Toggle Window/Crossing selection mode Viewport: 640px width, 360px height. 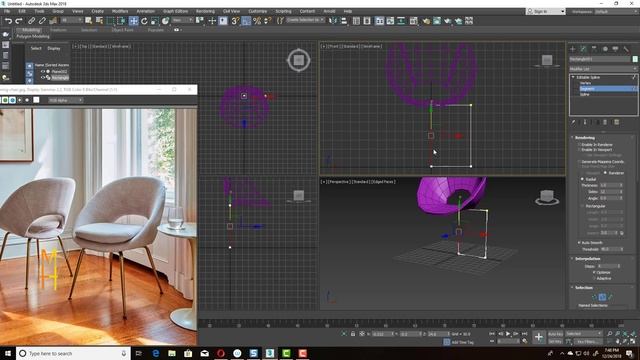(x=122, y=21)
